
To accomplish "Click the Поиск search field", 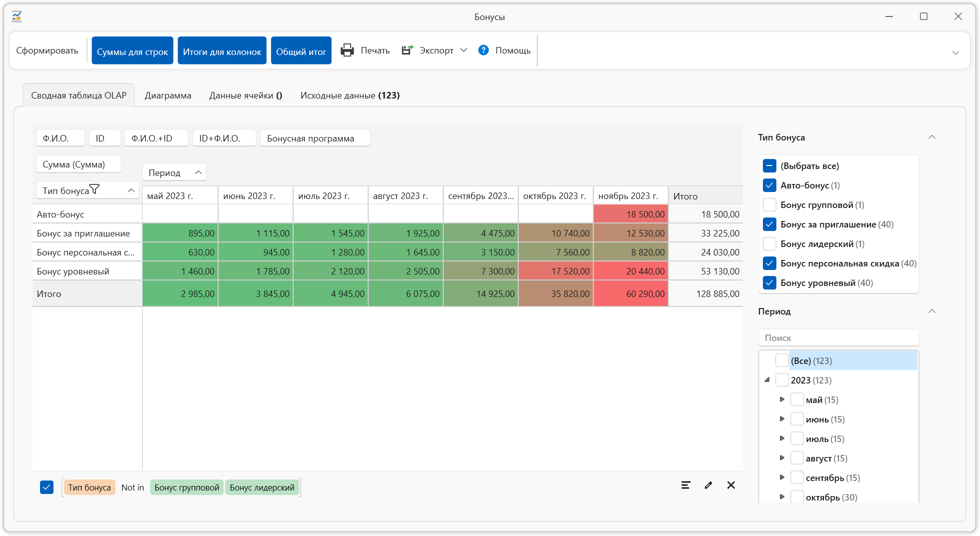I will (838, 338).
